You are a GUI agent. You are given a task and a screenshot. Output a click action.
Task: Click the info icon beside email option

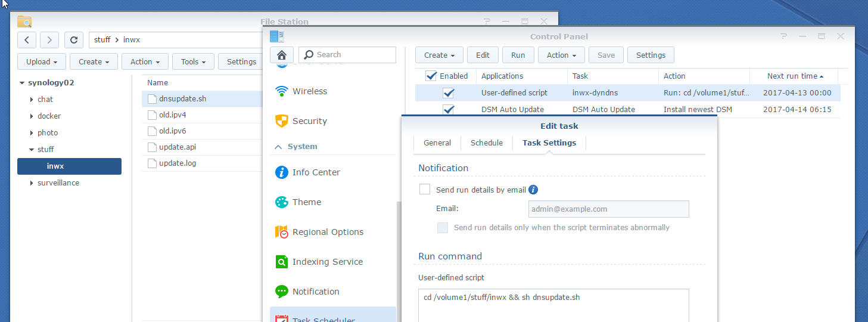533,190
